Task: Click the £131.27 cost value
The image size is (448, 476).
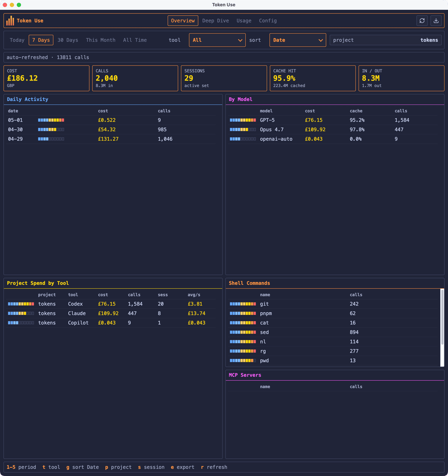Action: point(108,139)
